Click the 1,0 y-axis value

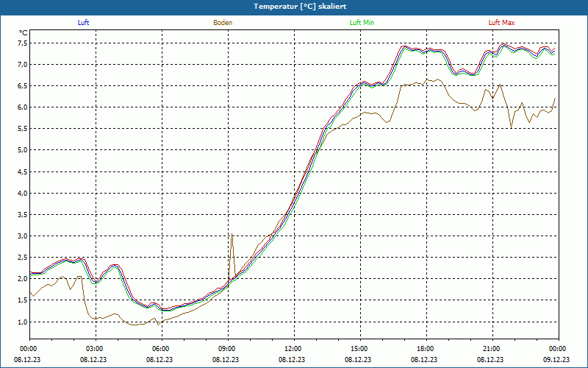pos(23,322)
